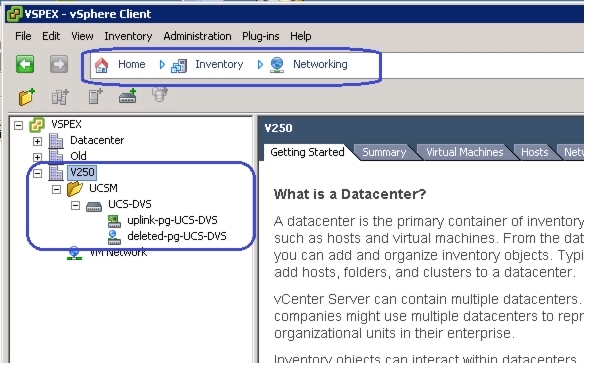
Task: Click the New vSphere Distributed Switch icon
Action: (127, 96)
